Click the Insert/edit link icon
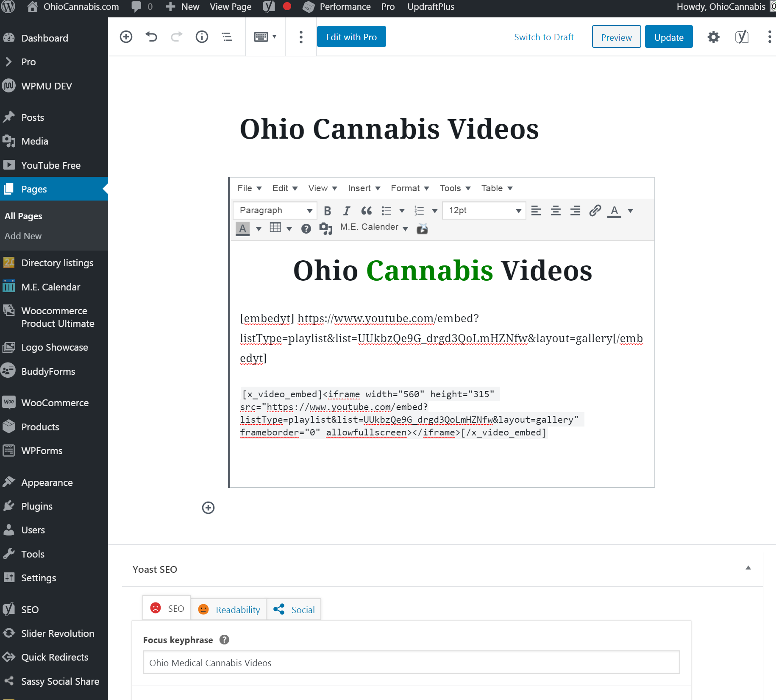 click(595, 211)
